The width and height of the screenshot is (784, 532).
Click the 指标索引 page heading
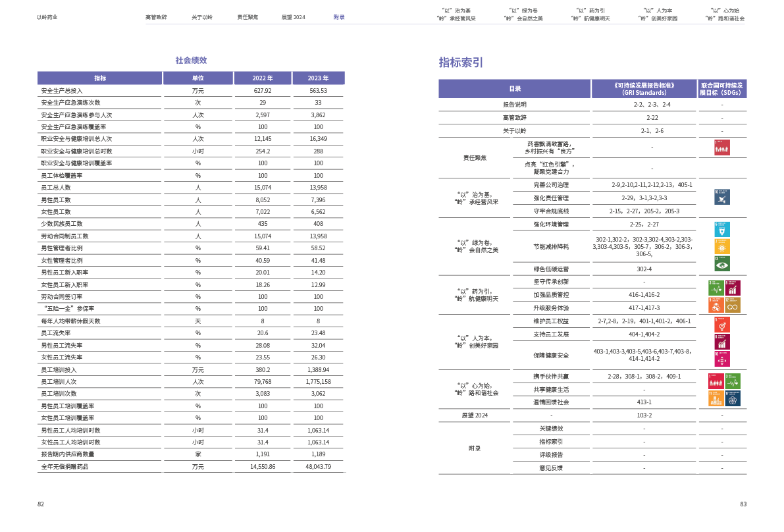[x=461, y=63]
